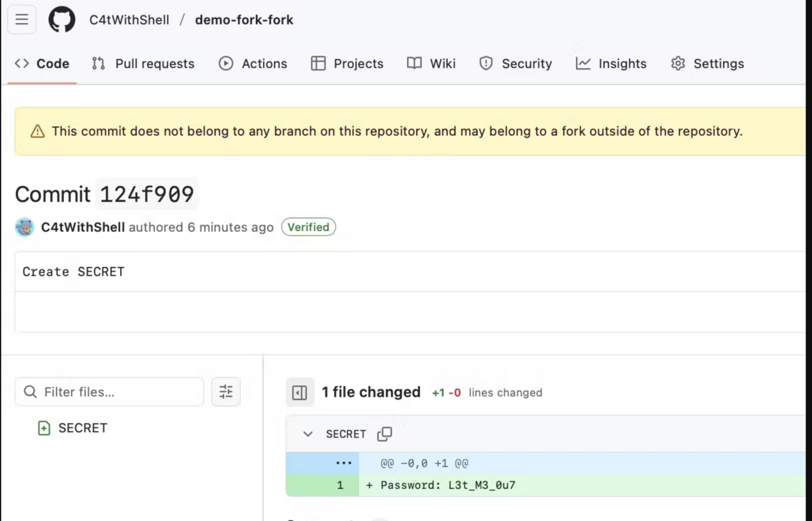Viewport: 812px width, 521px height.
Task: Open the Pull requests tab
Action: (143, 63)
